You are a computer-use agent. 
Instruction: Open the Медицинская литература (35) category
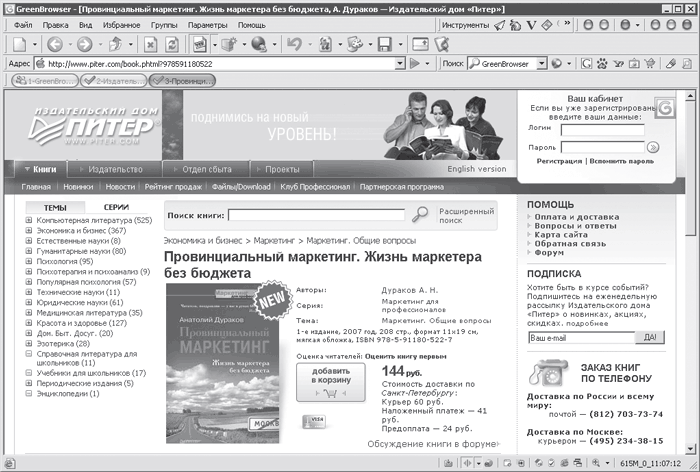pyautogui.click(x=89, y=313)
